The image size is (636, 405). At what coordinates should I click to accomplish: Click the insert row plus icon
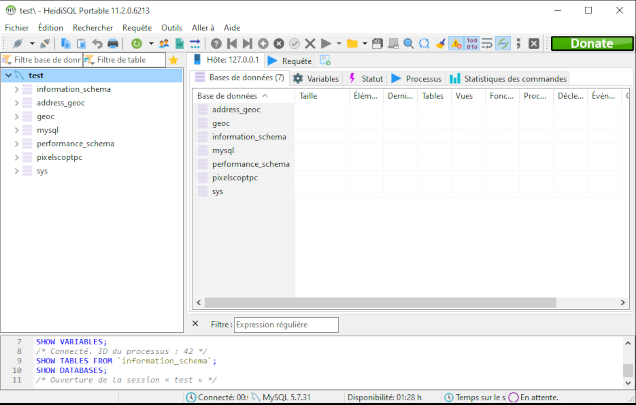click(x=263, y=43)
